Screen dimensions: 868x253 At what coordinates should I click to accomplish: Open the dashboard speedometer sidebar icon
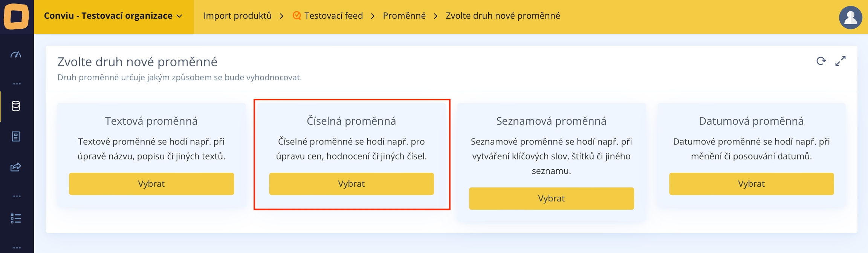coord(16,55)
